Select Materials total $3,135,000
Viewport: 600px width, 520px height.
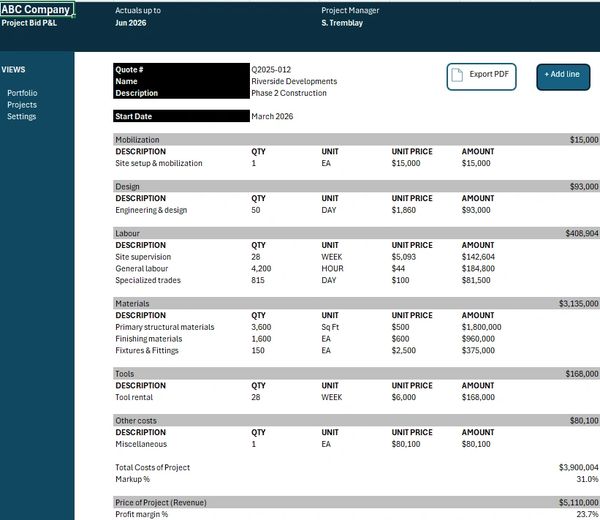point(578,303)
